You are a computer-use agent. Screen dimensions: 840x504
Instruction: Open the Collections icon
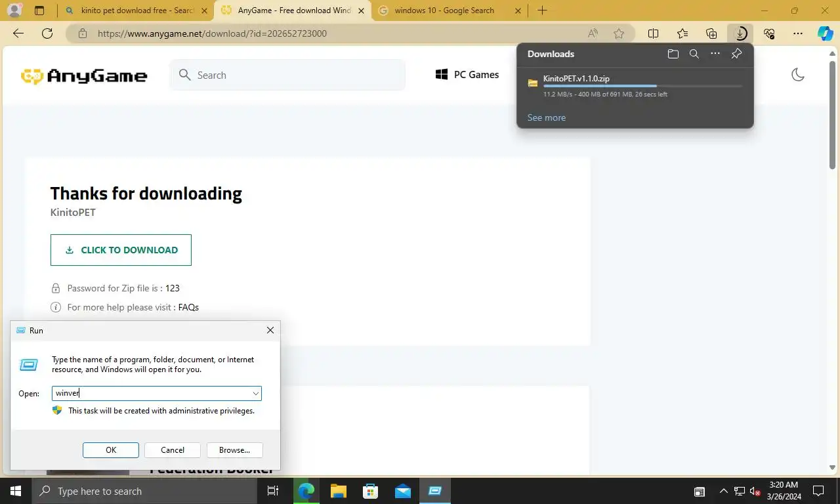pos(711,33)
